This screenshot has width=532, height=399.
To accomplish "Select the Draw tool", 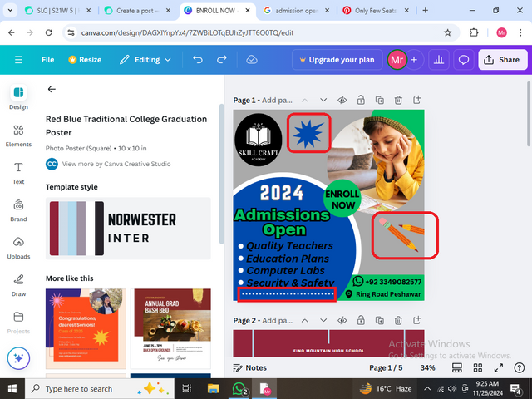I will [x=18, y=285].
